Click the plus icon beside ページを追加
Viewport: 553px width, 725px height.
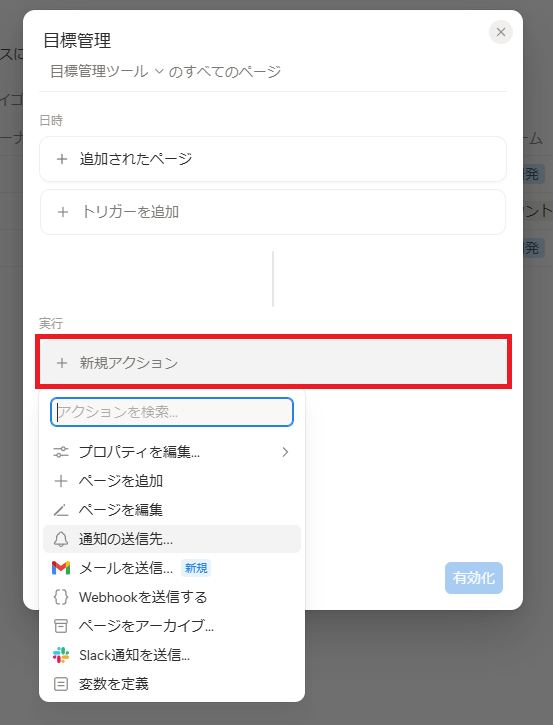(x=61, y=481)
